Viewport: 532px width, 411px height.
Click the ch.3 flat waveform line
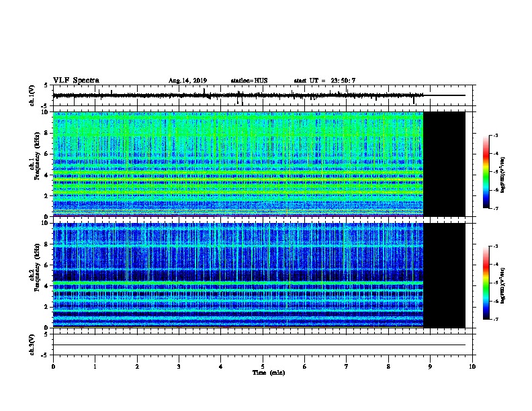pyautogui.click(x=259, y=345)
